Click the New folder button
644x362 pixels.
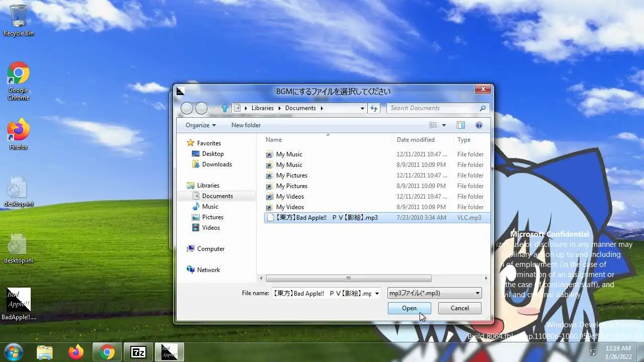[x=246, y=125]
